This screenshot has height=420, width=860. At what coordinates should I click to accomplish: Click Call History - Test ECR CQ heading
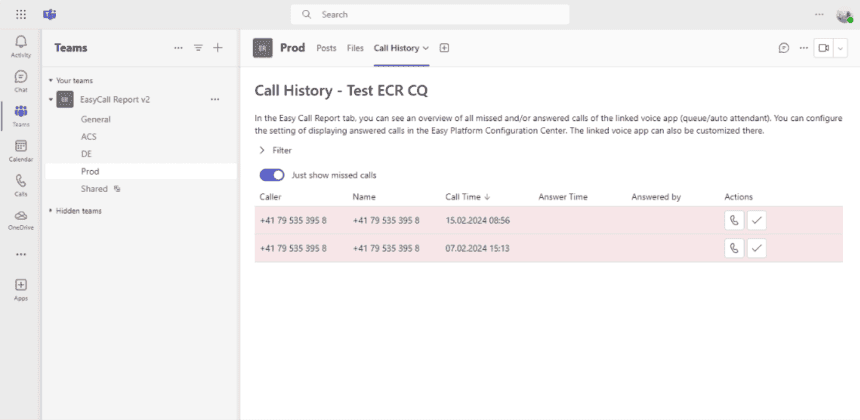click(341, 91)
